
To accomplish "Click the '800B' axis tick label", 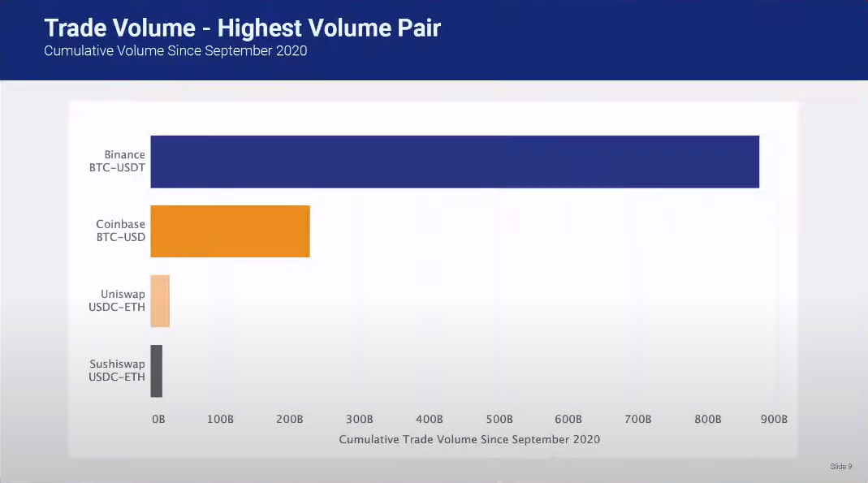I will tap(708, 420).
